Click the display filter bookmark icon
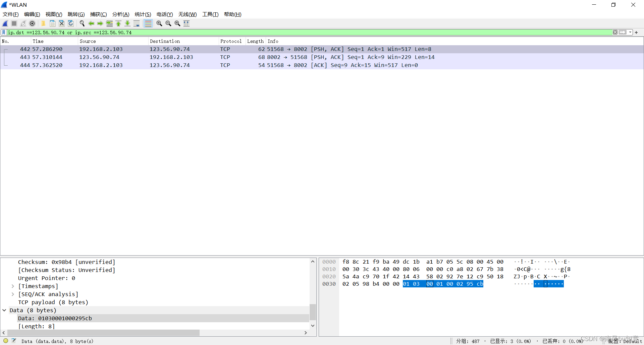 coord(4,32)
